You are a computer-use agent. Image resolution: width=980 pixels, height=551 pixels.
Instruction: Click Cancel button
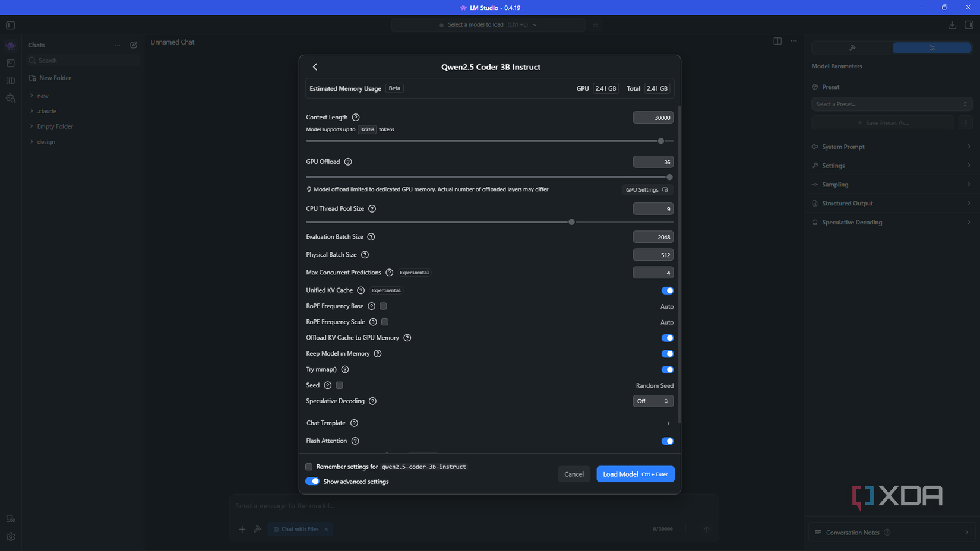(x=574, y=474)
